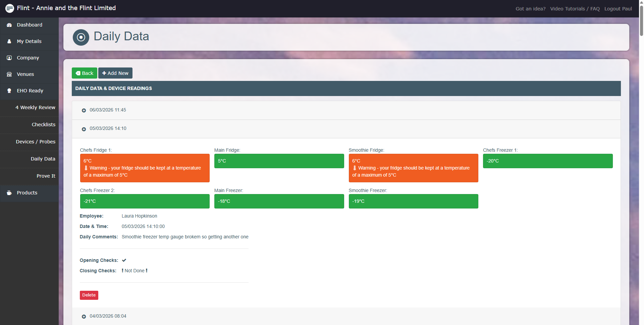This screenshot has width=644, height=325.
Task: Click the Daily Data target icon in heading
Action: point(81,37)
